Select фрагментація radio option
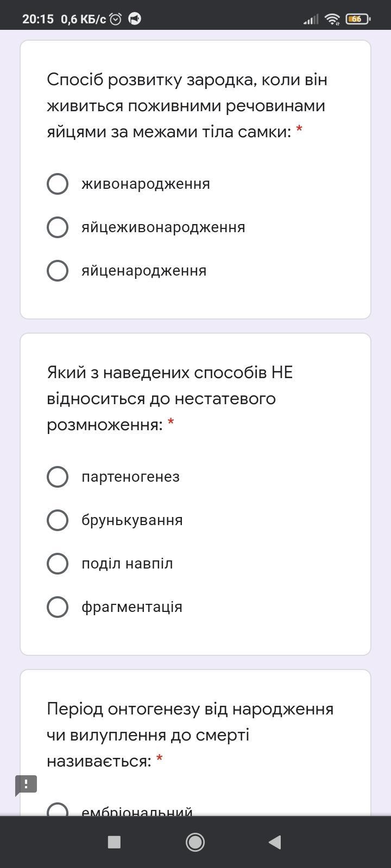Image resolution: width=391 pixels, height=868 pixels. 58,607
